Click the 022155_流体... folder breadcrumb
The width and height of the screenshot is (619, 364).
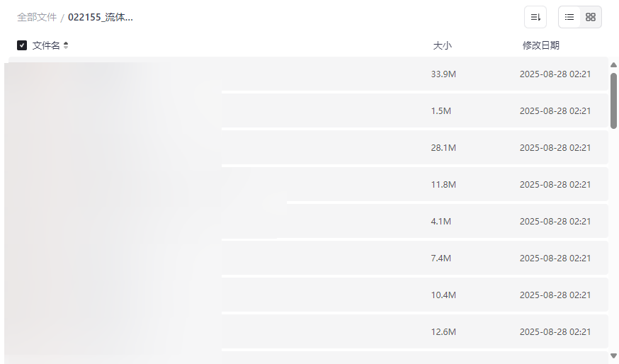(x=101, y=17)
